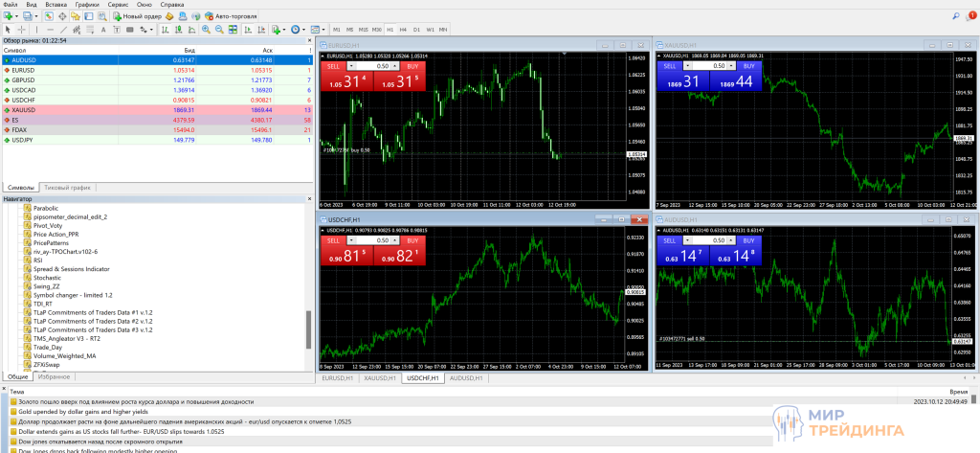Screen dimensions: 980x453
Task: Select the Stochastic indicator in Navigator
Action: coord(48,277)
